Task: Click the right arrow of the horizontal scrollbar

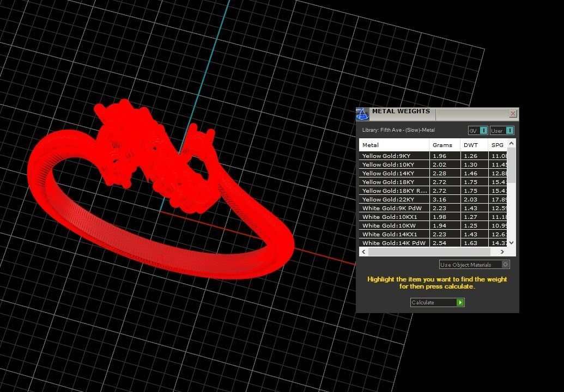Action: click(x=502, y=252)
